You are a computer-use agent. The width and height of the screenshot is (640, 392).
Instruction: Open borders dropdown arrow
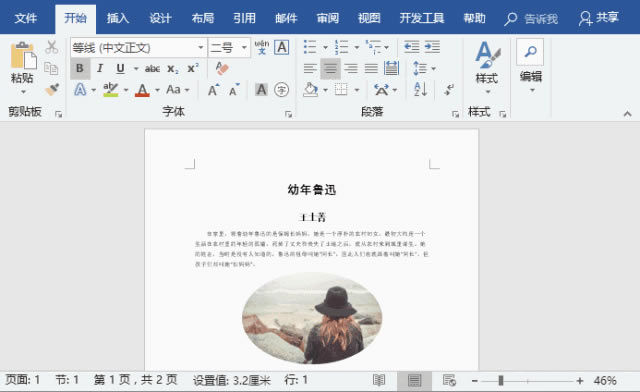tap(356, 90)
